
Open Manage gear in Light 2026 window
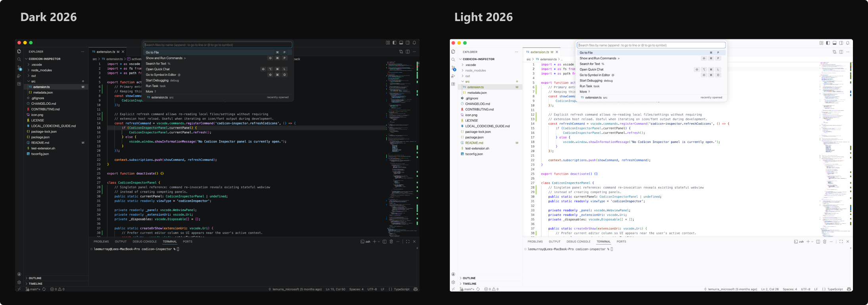(x=453, y=282)
